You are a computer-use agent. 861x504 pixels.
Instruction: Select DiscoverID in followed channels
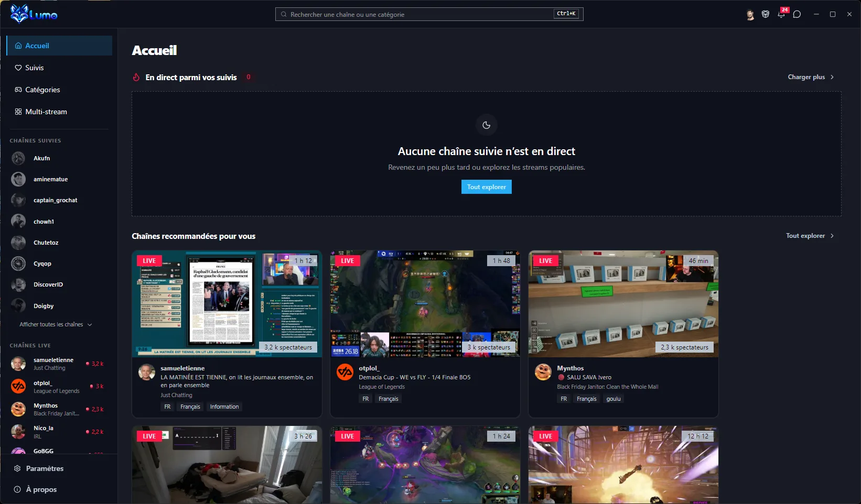(x=58, y=284)
